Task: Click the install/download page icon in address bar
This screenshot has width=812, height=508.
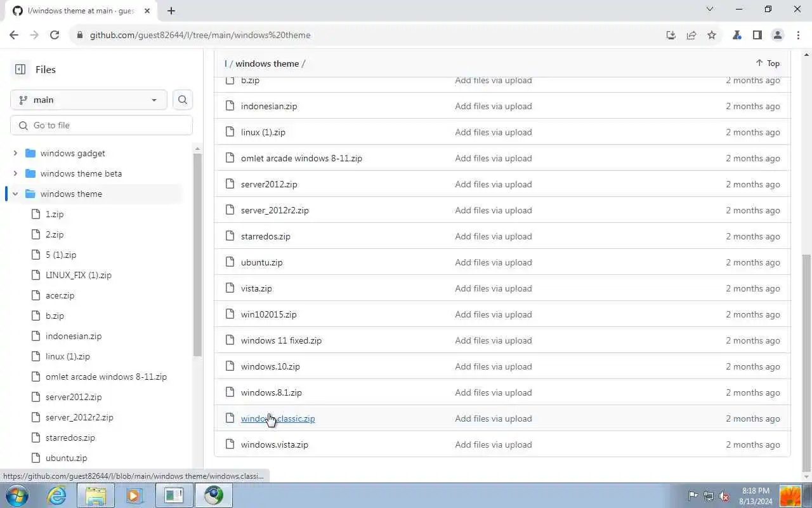Action: click(671, 35)
